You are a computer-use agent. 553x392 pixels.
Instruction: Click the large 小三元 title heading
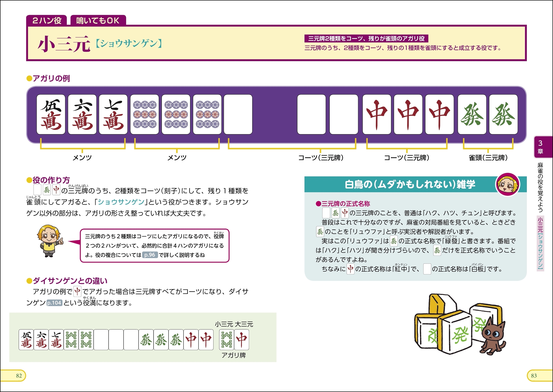[x=64, y=44]
